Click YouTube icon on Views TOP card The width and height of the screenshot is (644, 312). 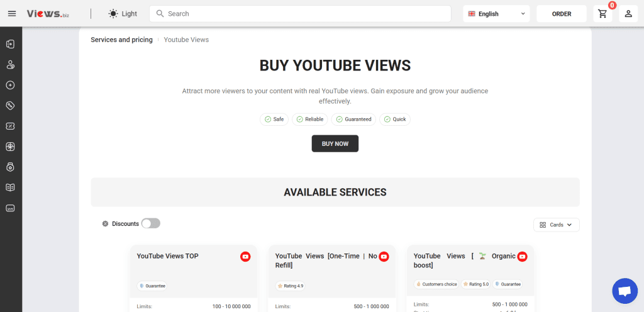pyautogui.click(x=245, y=257)
